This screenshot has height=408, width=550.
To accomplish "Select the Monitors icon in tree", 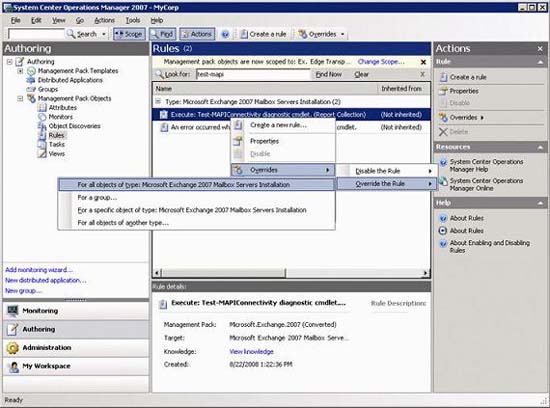I will (42, 117).
